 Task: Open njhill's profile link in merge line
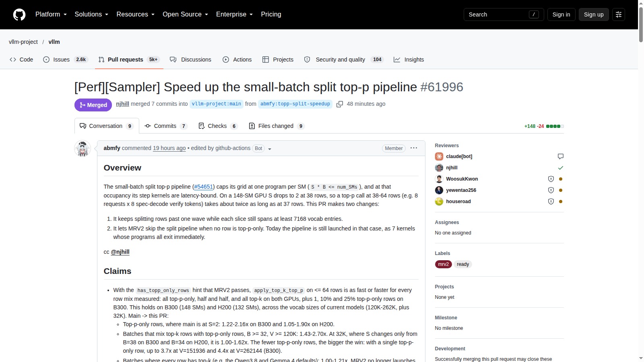tap(122, 104)
